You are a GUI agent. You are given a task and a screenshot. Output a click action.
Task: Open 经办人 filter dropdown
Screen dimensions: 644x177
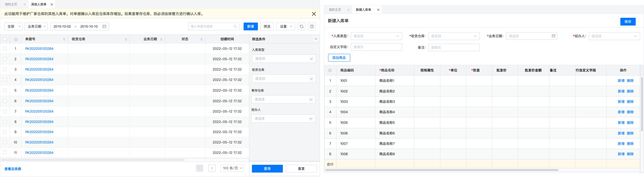coord(283,119)
